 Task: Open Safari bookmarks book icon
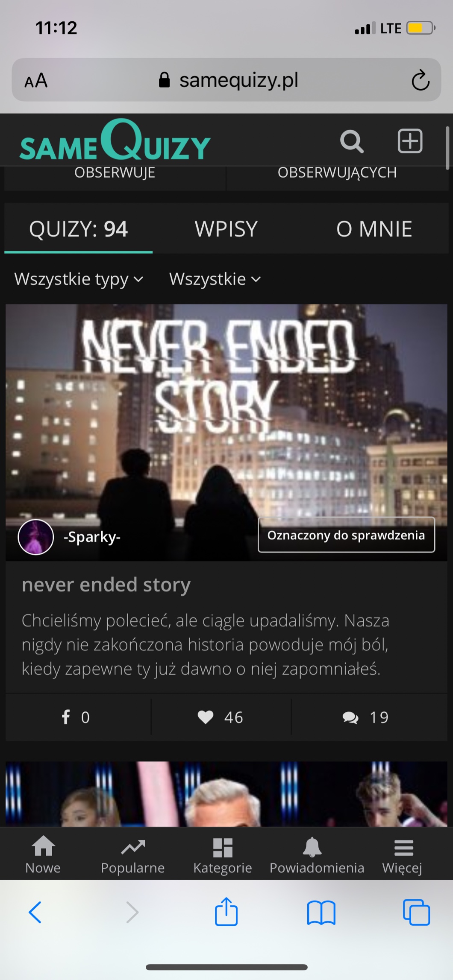click(321, 913)
